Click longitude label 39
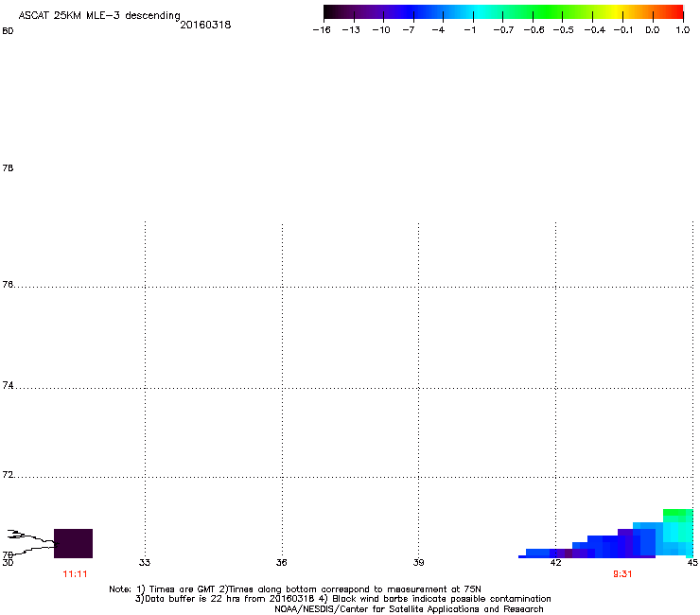700x615 pixels. coord(418,563)
